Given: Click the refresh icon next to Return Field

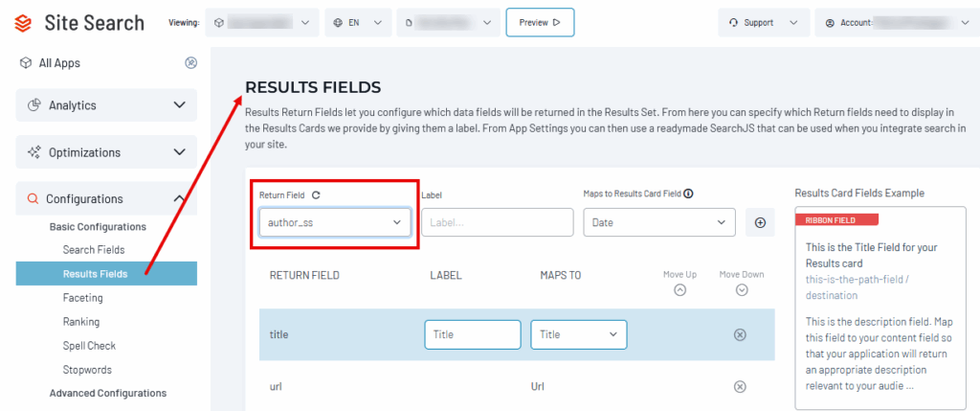Looking at the screenshot, I should (316, 195).
